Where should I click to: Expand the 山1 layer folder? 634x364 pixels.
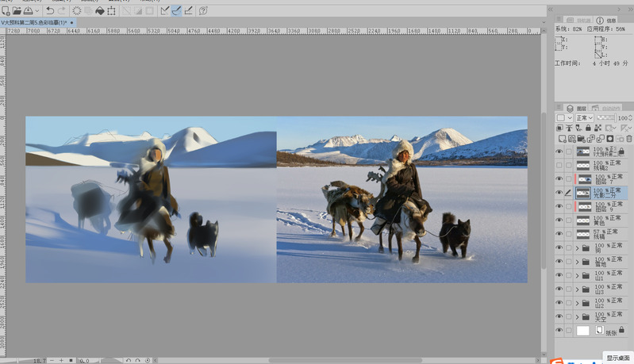[578, 275]
